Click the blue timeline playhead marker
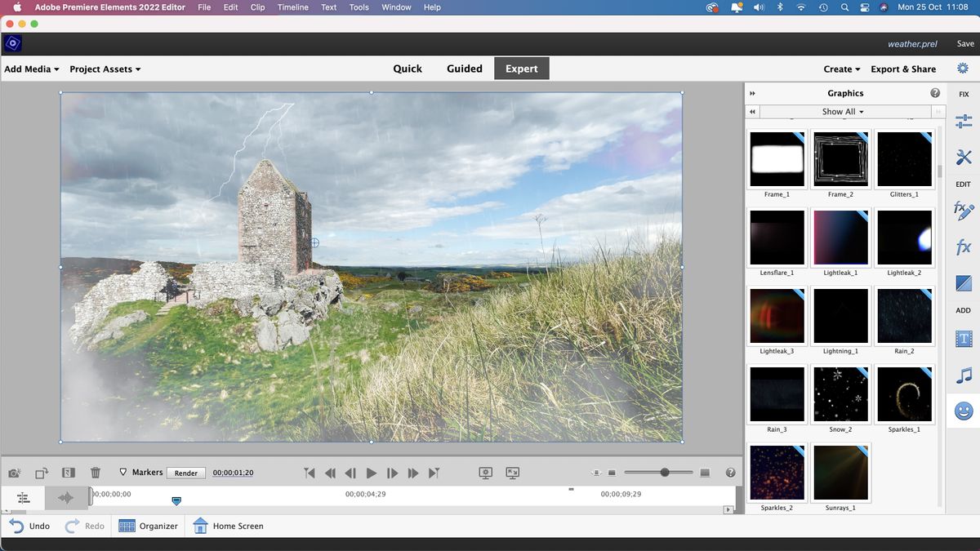 coord(176,500)
